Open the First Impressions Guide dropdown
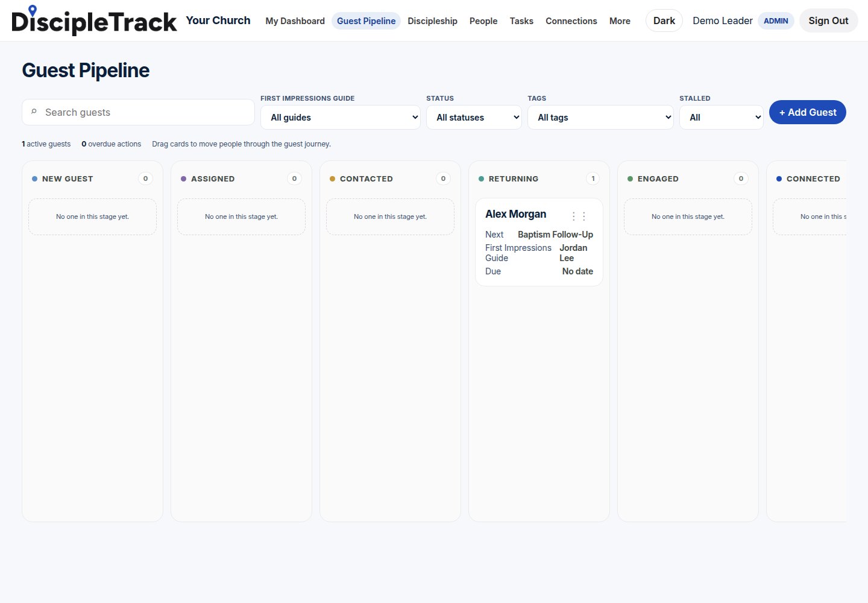This screenshot has height=603, width=868. 341,117
